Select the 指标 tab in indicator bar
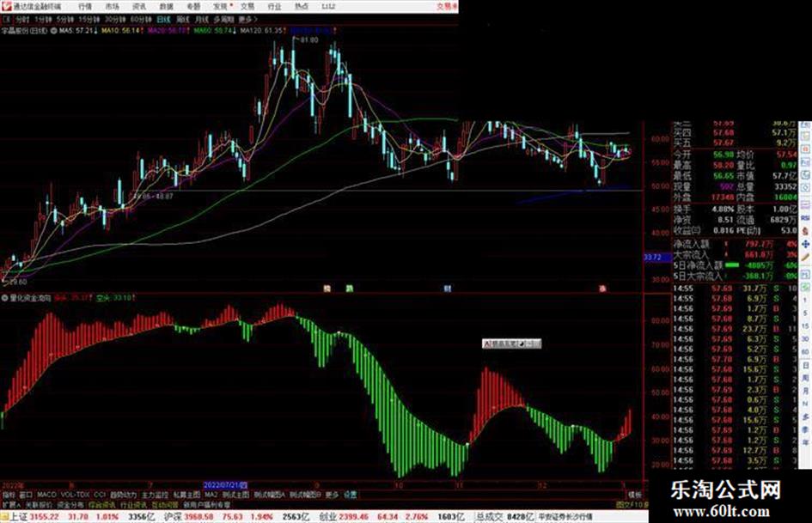The width and height of the screenshot is (812, 523). point(9,495)
